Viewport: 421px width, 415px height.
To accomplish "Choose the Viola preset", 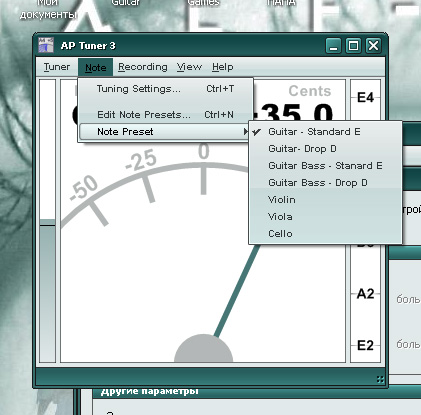I will [x=325, y=217].
